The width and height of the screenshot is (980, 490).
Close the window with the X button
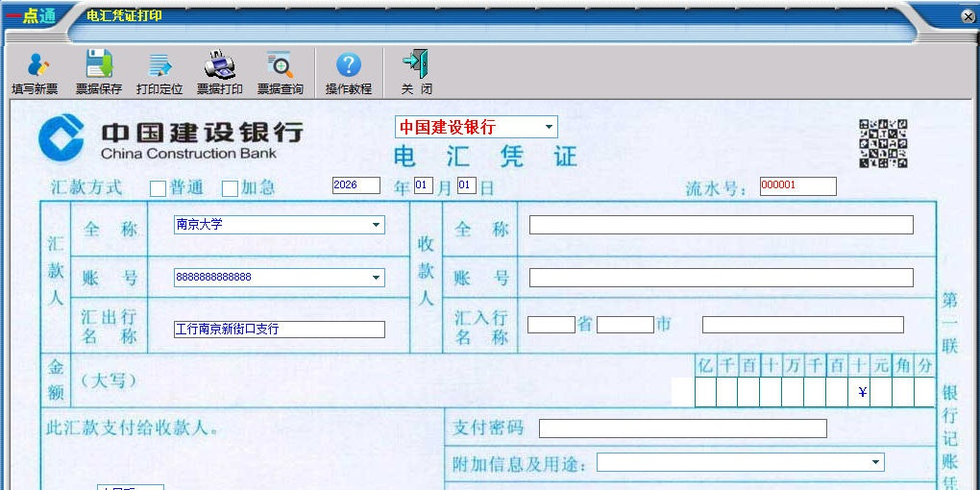(x=968, y=17)
